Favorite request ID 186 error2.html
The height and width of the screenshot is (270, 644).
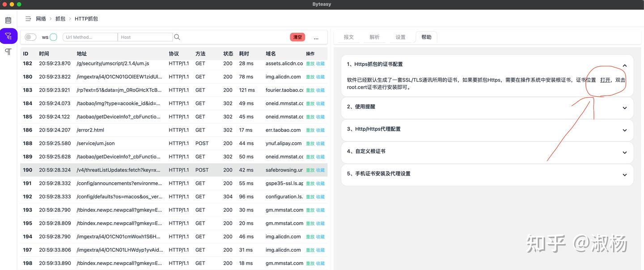(320, 130)
